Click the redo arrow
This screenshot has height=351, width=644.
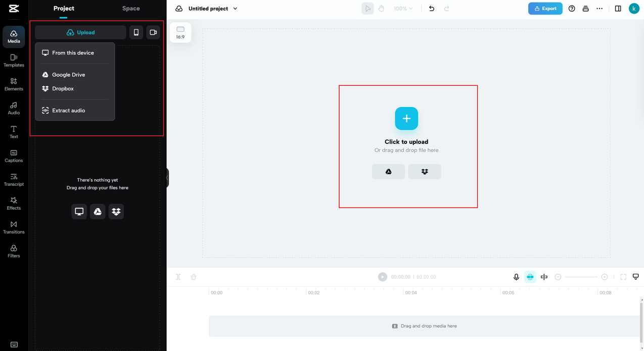point(446,9)
